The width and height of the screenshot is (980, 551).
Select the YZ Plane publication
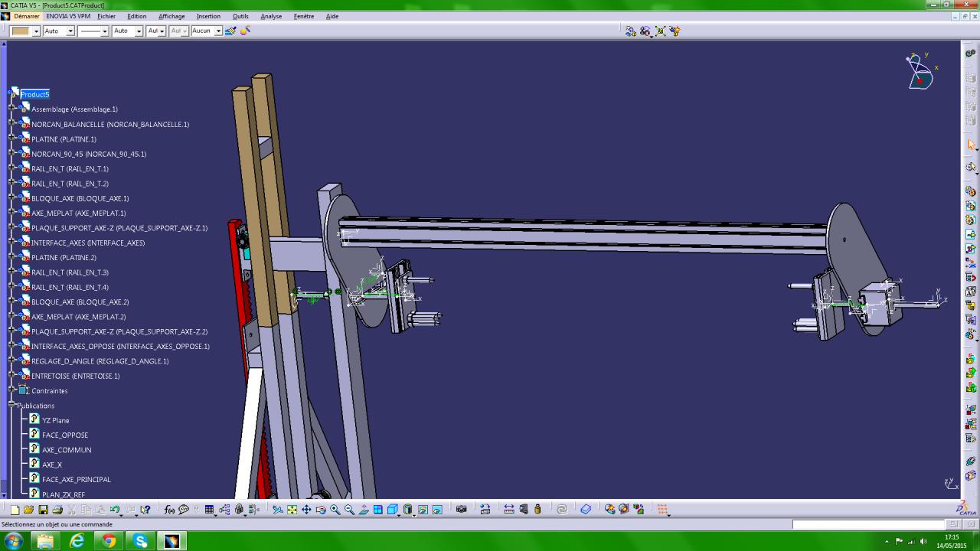[56, 421]
